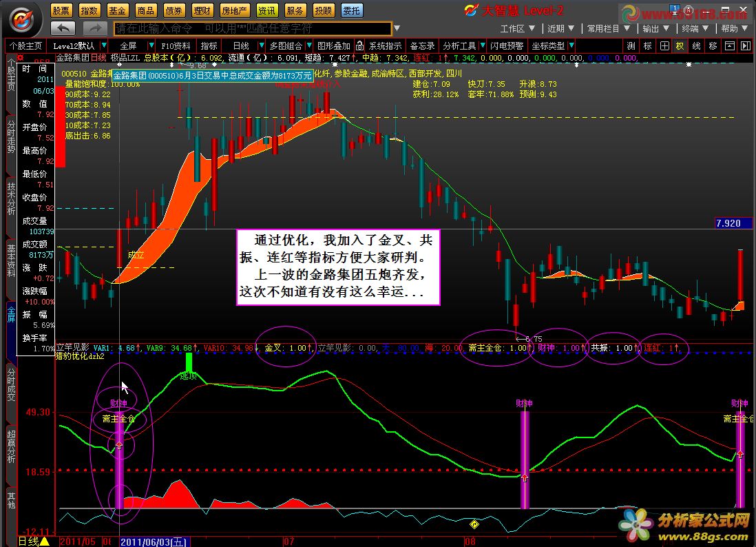Click the 线 line drawing icon
756x547 pixels.
[x=697, y=46]
